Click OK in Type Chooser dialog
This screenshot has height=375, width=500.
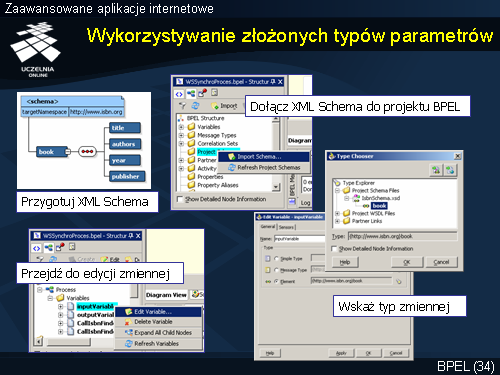coord(407,262)
